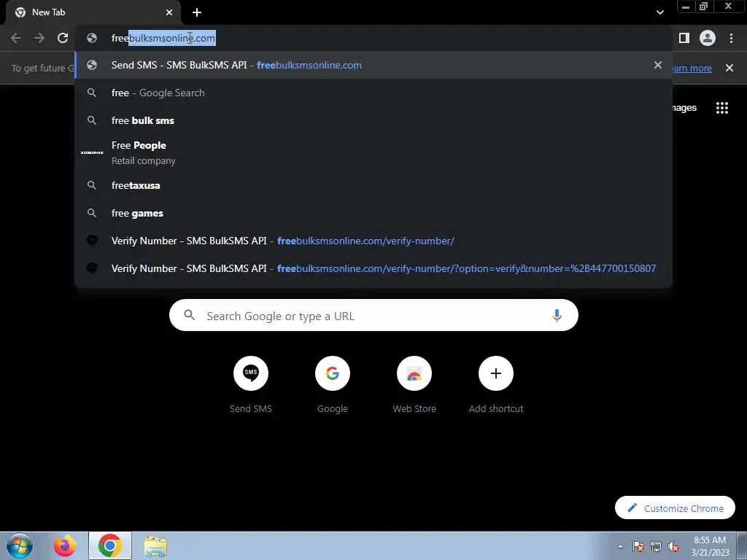Click the search magnifier in Google search box
747x560 pixels.
pos(190,315)
